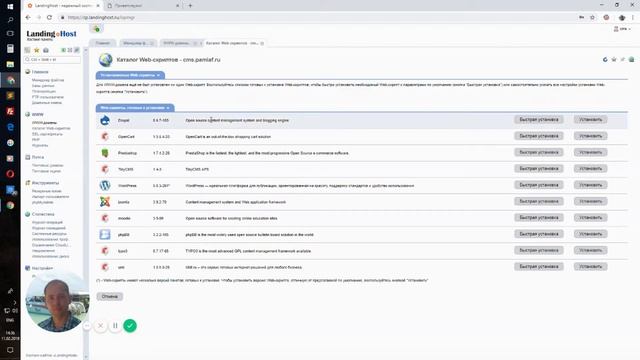Click the yellow favorites star above the sidebar search
640x360 pixels.
36,50
